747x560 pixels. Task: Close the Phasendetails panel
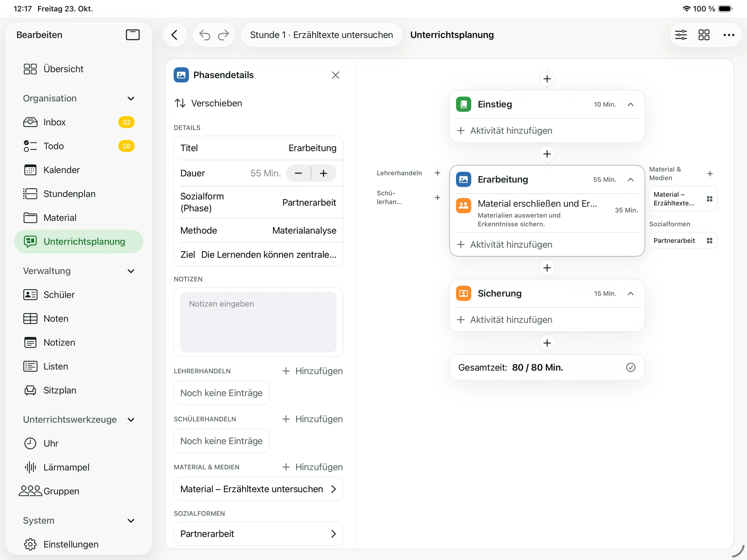pos(335,75)
